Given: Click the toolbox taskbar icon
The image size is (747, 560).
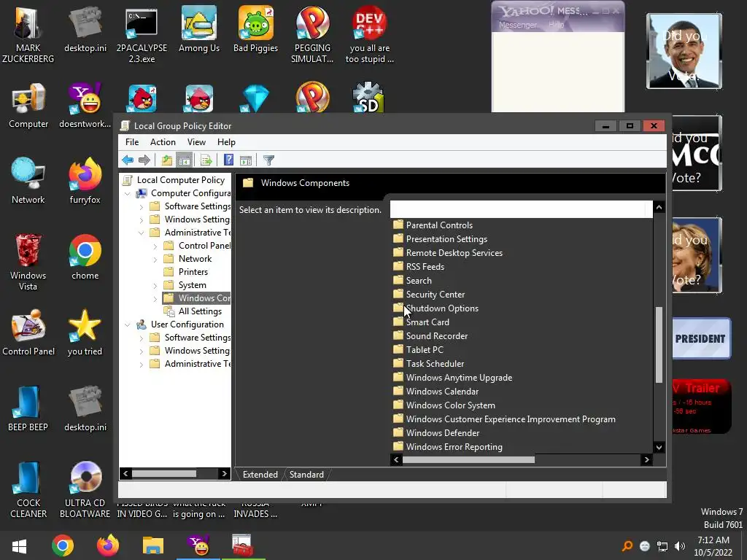Looking at the screenshot, I should point(243,545).
